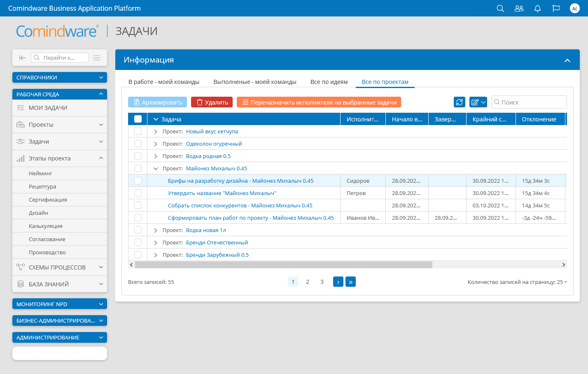Check the box for Новый вкус кетчупа project
This screenshot has width=588, height=374.
(138, 131)
